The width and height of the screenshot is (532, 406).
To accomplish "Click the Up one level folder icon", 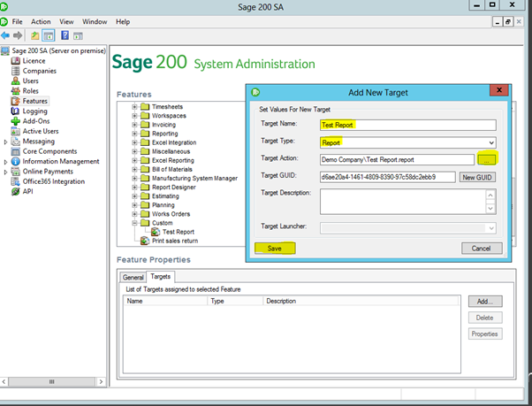I will click(35, 35).
